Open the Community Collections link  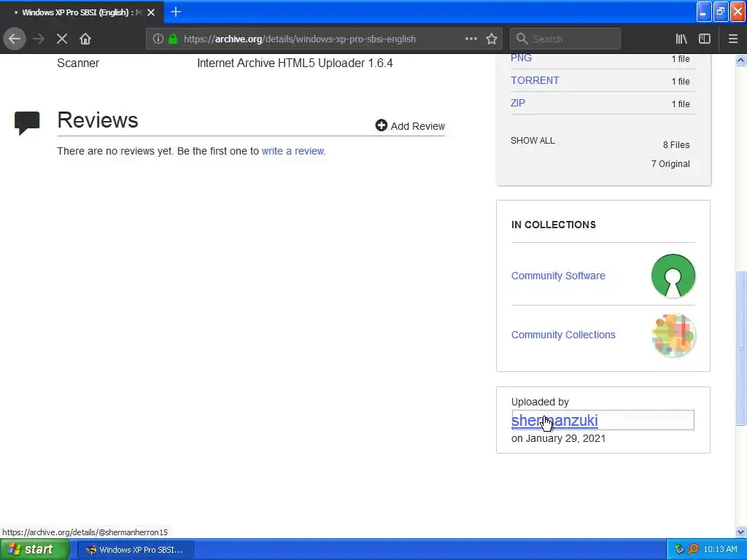coord(563,335)
